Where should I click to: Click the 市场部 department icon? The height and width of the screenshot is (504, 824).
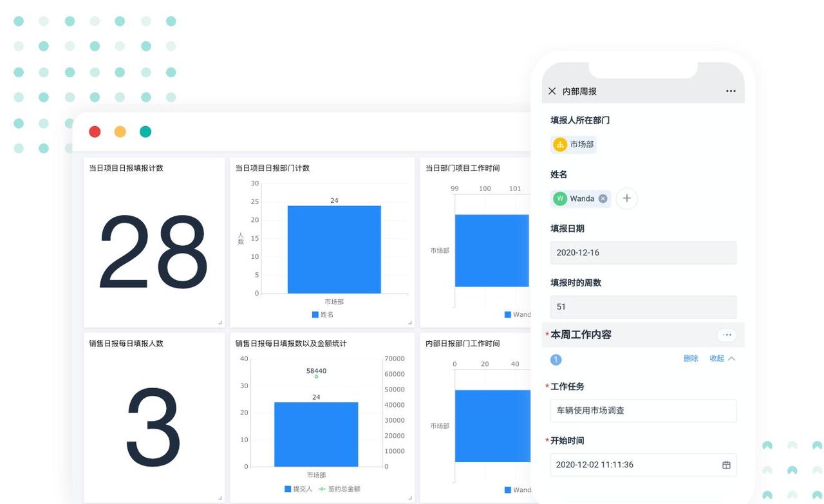pos(560,145)
